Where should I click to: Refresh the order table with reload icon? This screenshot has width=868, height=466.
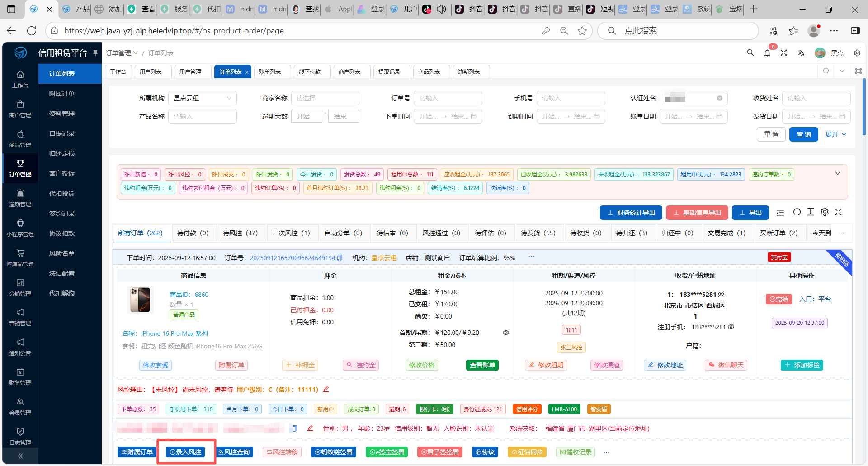tap(797, 212)
